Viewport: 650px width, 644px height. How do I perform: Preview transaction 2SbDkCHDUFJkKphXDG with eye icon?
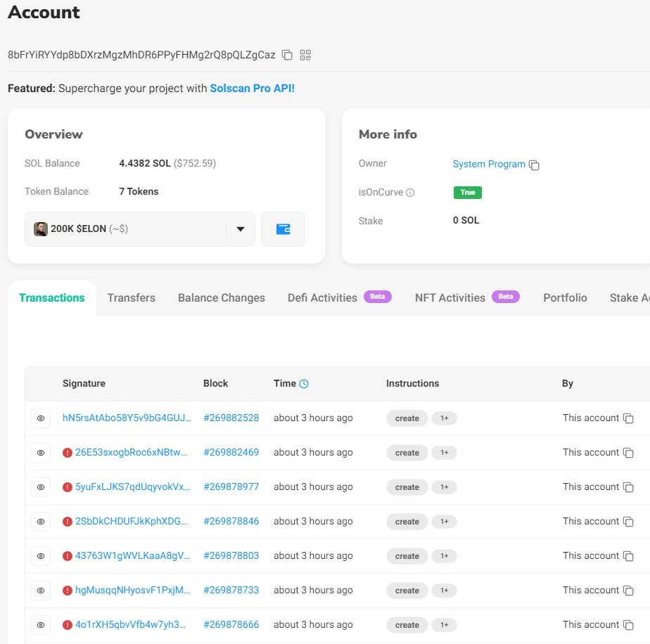pos(41,522)
